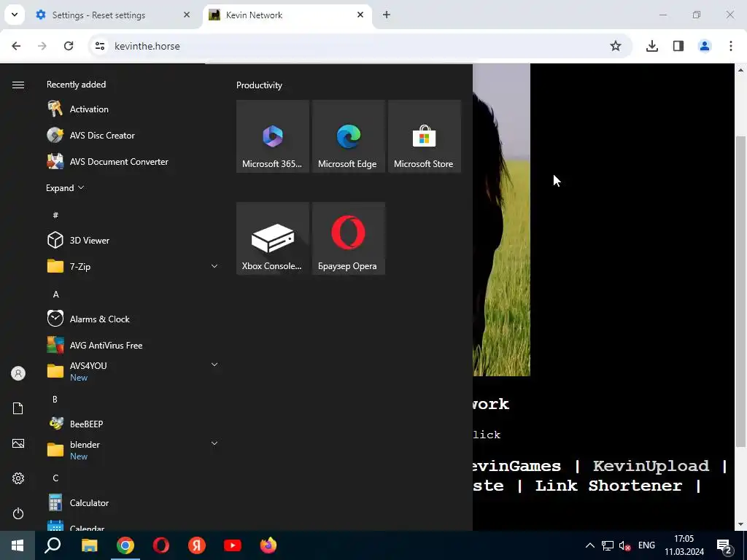Click Yandex icon on taskbar
This screenshot has height=560, width=747.
[x=197, y=545]
